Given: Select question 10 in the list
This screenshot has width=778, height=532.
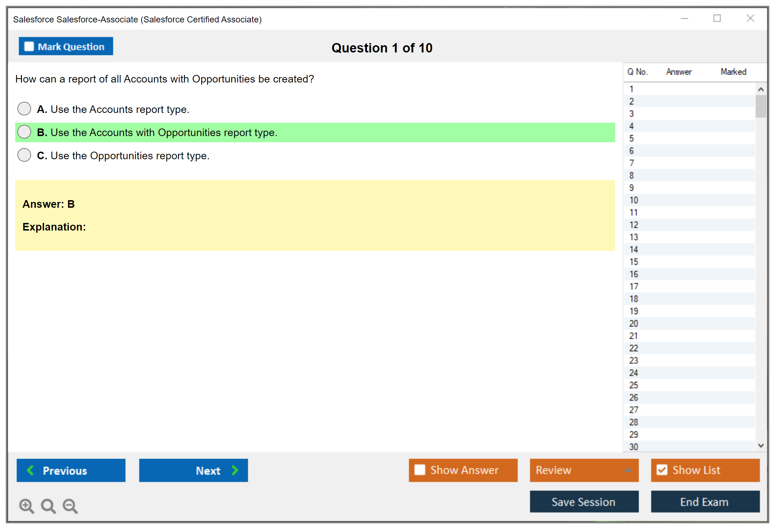Looking at the screenshot, I should (x=634, y=200).
